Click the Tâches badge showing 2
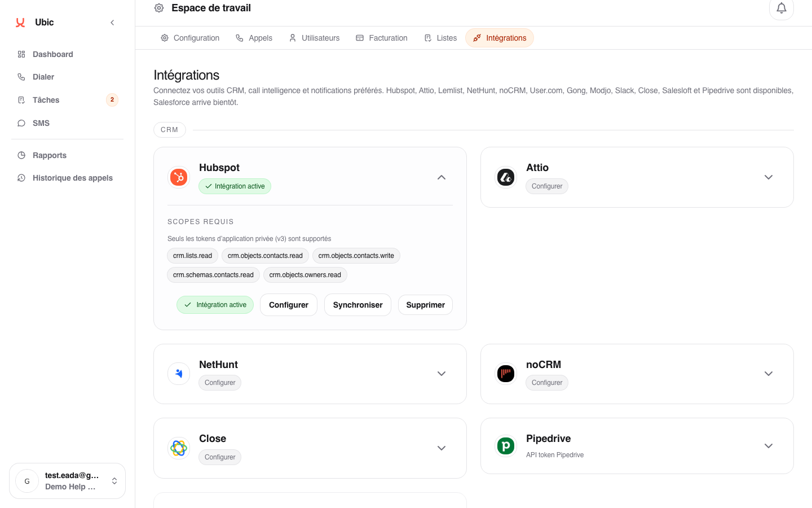812x508 pixels. pos(112,100)
